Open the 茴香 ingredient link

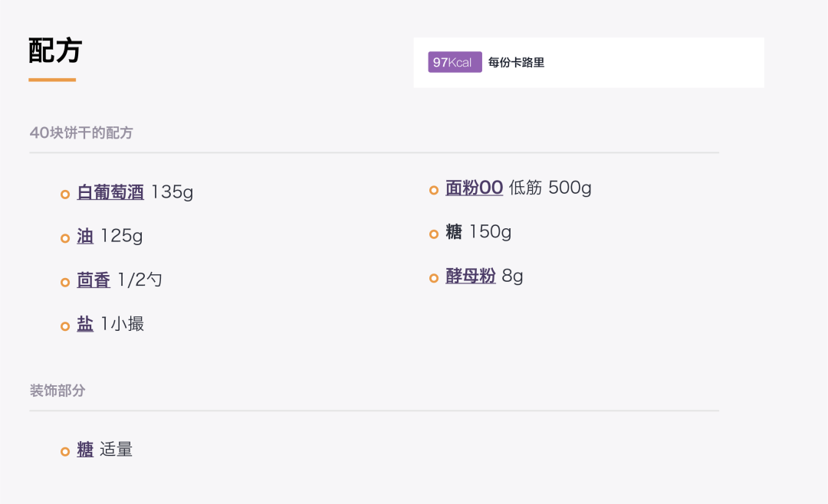[94, 280]
